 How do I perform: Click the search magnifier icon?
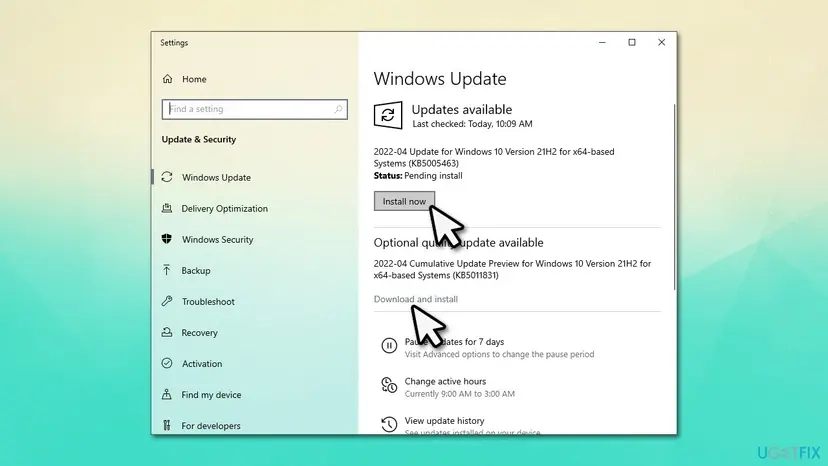point(338,109)
